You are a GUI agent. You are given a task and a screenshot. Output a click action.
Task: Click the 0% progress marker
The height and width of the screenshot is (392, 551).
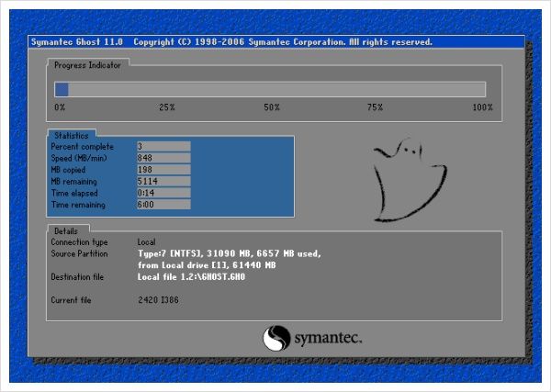(60, 107)
